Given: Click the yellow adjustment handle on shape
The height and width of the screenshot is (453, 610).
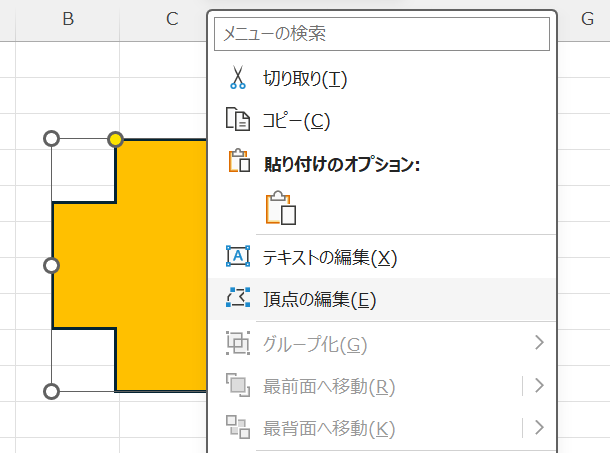Looking at the screenshot, I should tap(116, 139).
